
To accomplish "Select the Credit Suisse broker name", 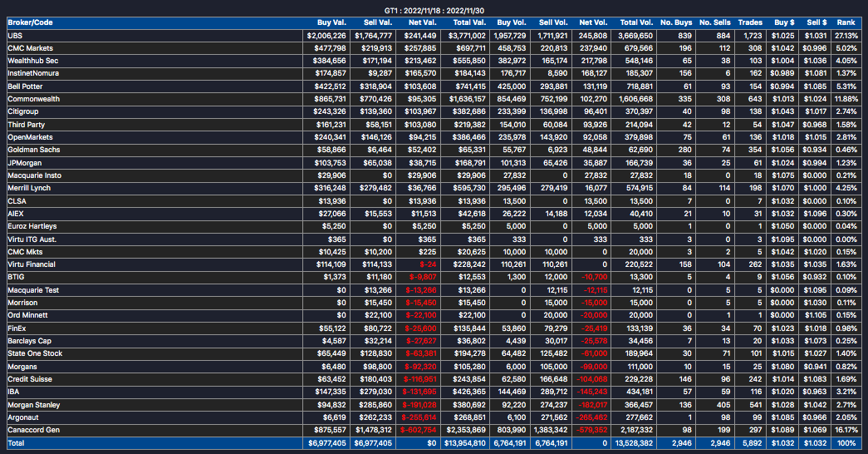I will click(x=30, y=379).
